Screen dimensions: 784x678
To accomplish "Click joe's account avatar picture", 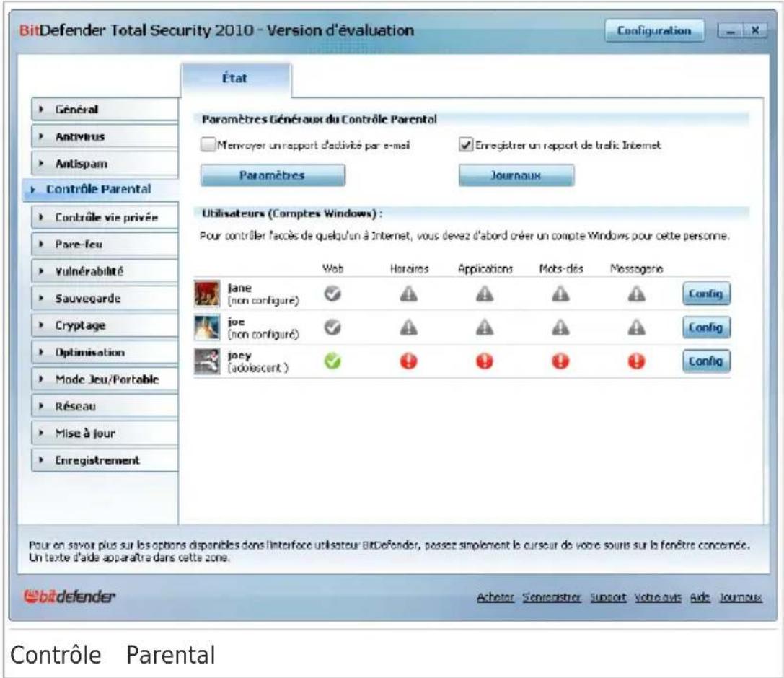I will tap(207, 327).
